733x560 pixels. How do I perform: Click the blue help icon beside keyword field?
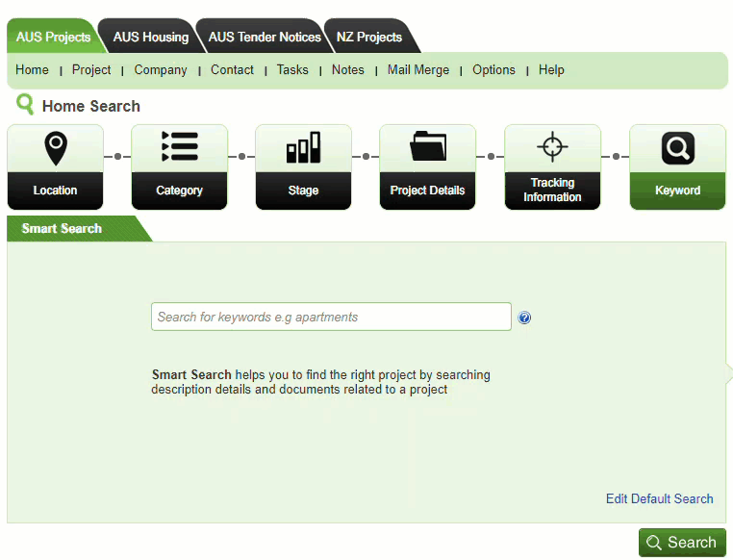click(524, 318)
